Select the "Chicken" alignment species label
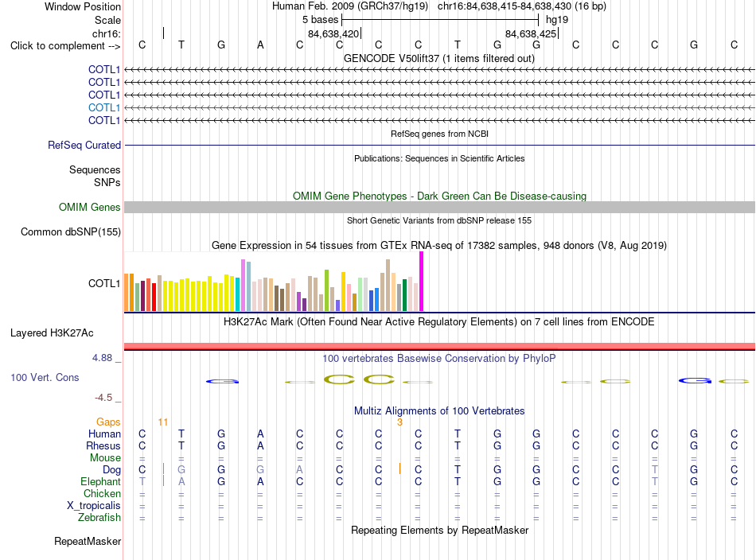 (x=102, y=493)
